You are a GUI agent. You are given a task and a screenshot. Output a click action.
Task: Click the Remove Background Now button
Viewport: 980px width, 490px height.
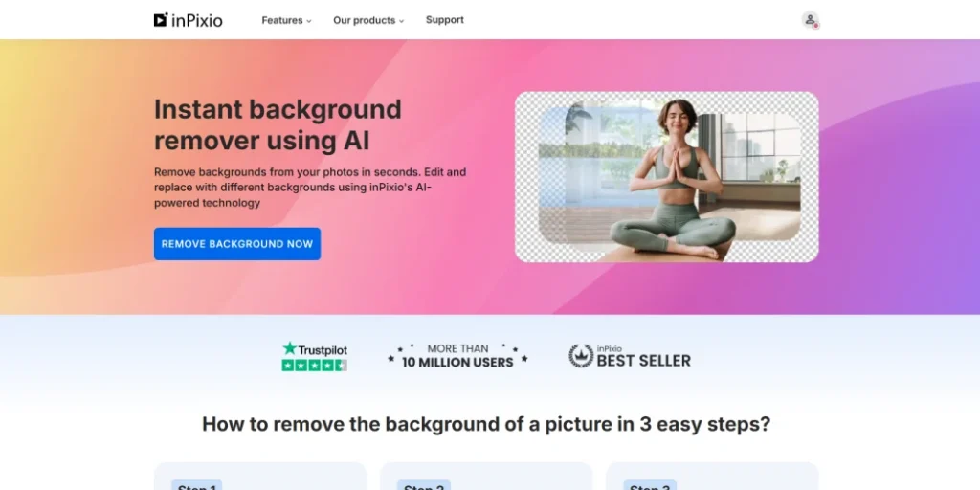(237, 244)
